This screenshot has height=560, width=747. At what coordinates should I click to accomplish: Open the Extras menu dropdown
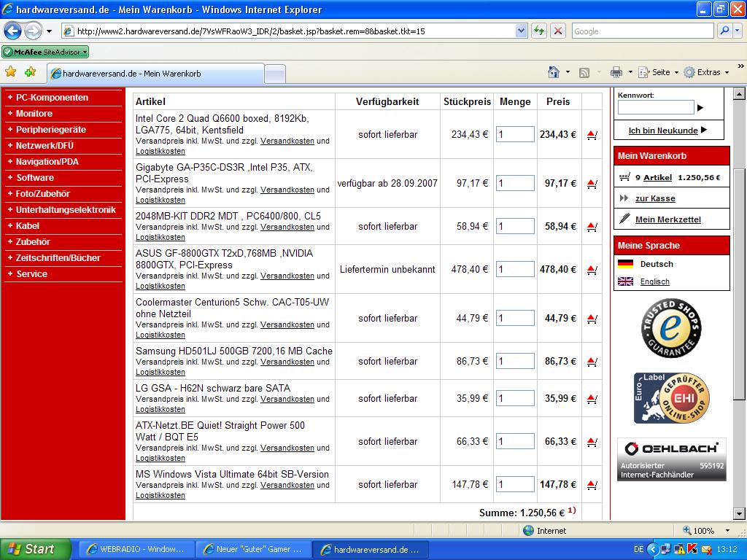[x=727, y=72]
